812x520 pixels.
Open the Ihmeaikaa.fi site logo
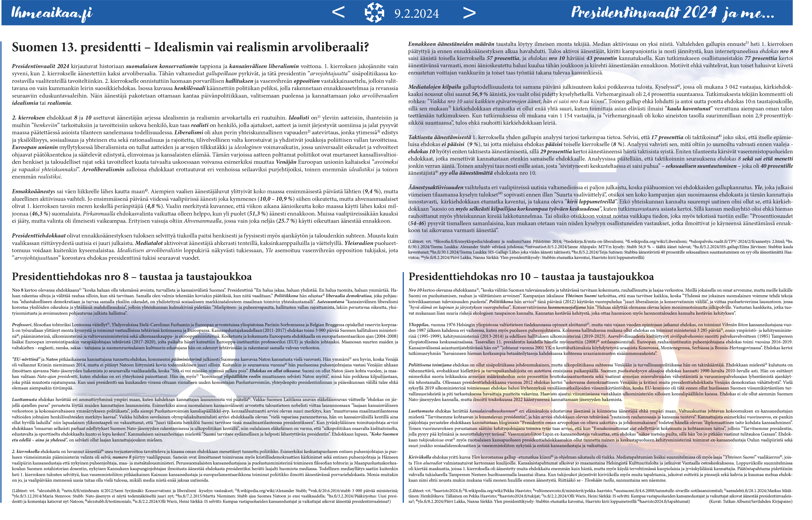pos(52,13)
